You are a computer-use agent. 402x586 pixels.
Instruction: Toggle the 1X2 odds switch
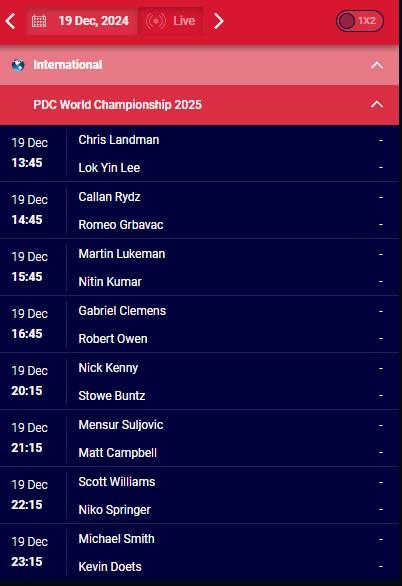pyautogui.click(x=359, y=21)
